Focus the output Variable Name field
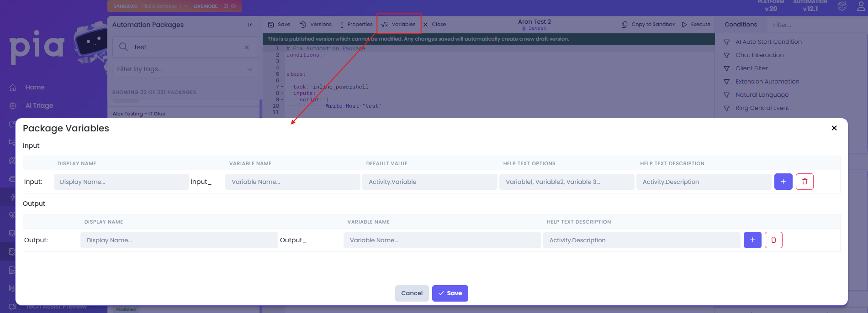Screen dimensions: 868x313 (x=442, y=240)
